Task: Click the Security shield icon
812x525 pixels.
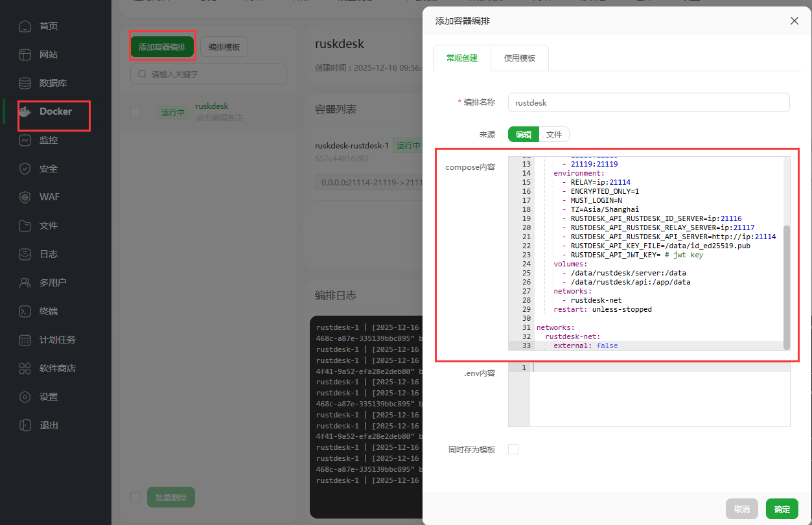Action: (25, 169)
